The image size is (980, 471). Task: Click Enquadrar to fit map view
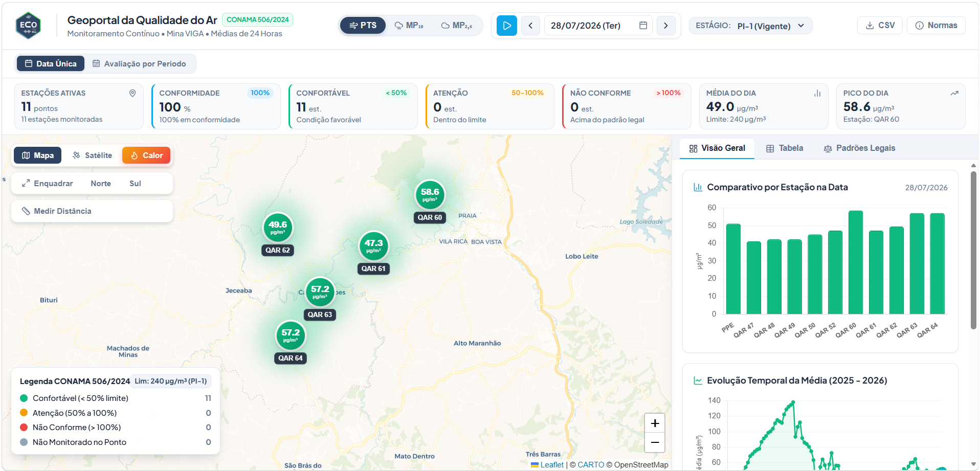(47, 184)
